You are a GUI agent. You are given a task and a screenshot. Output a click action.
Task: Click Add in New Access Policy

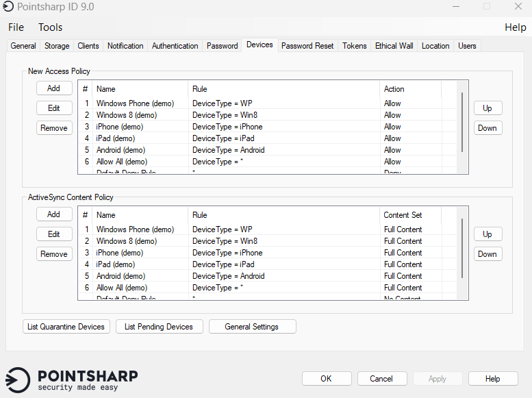(53, 88)
